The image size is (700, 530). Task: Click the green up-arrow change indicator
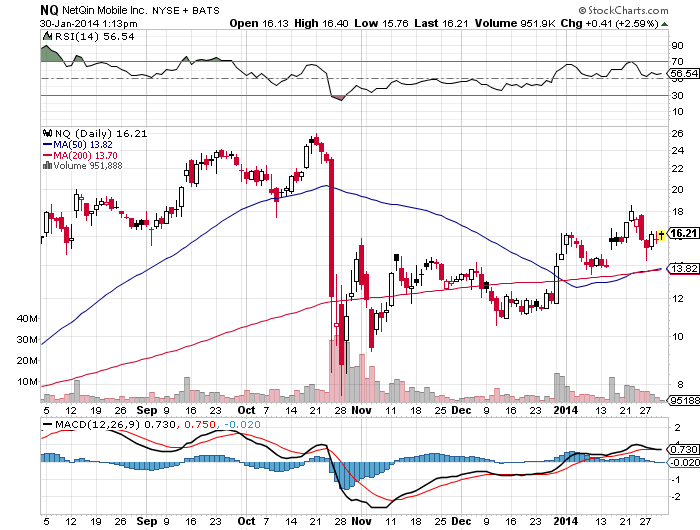tap(664, 24)
